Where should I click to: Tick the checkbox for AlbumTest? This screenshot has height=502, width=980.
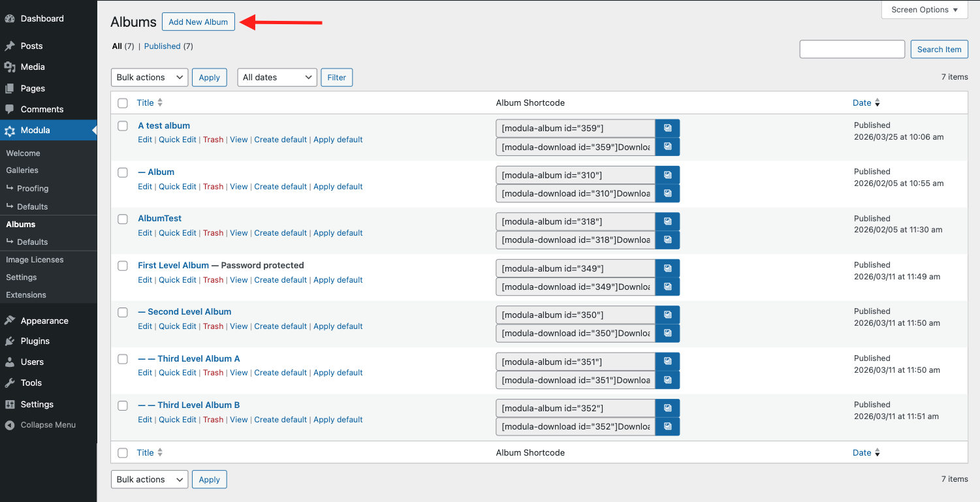pyautogui.click(x=123, y=219)
